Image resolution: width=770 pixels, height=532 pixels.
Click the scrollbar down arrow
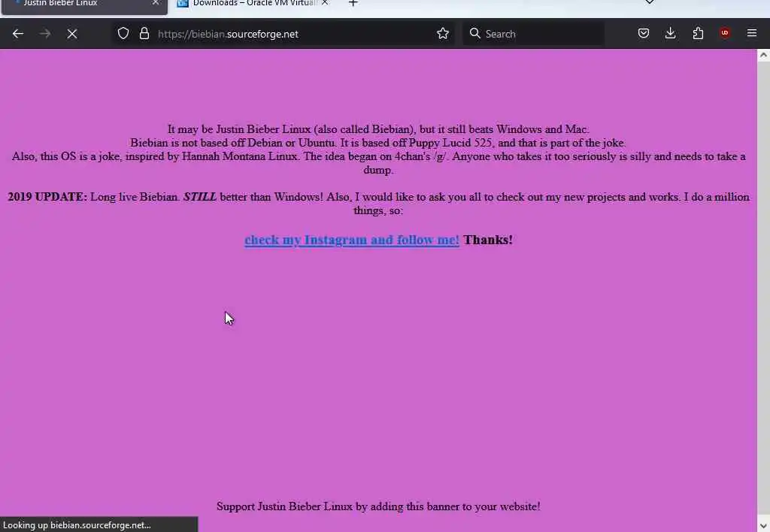pos(763,526)
